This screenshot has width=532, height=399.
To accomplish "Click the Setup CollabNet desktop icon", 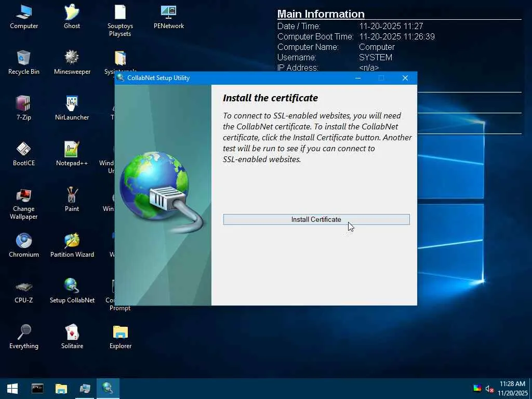I will (x=72, y=291).
